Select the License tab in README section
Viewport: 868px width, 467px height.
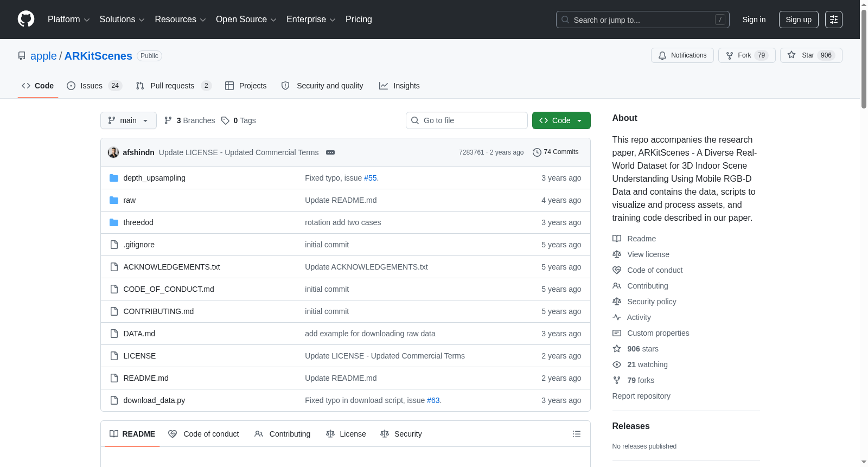(346, 434)
